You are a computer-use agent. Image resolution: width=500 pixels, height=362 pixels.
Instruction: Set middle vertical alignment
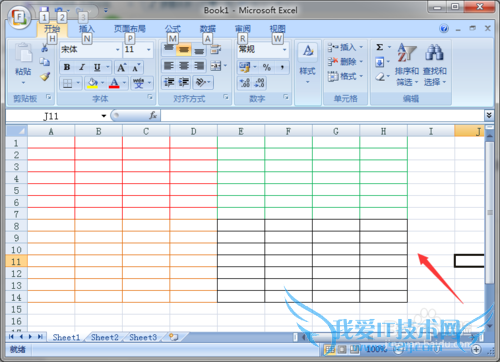tap(184, 50)
